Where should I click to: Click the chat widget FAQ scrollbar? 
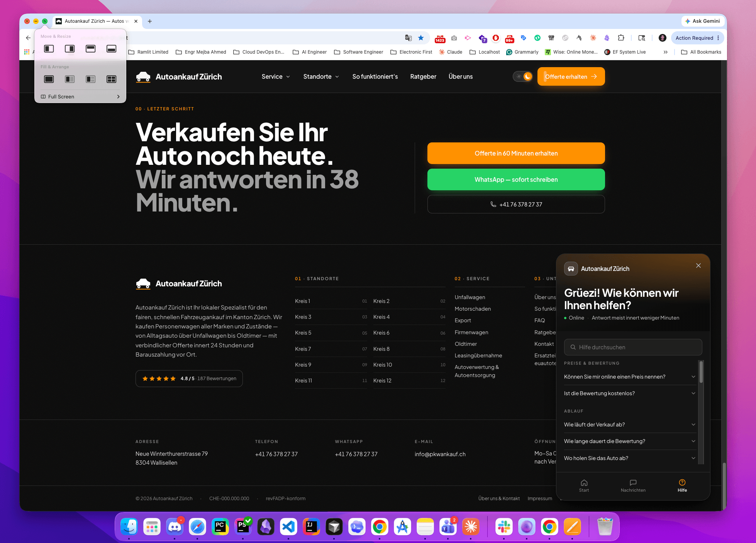tap(701, 372)
